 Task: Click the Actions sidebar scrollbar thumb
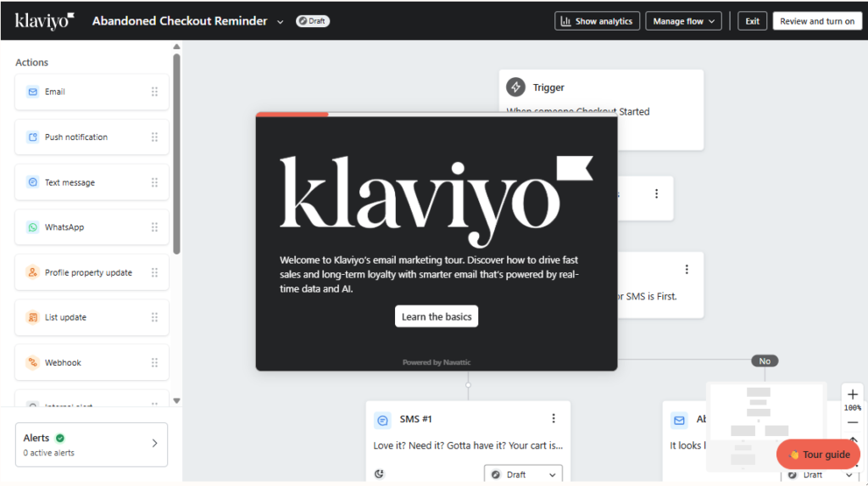(176, 154)
